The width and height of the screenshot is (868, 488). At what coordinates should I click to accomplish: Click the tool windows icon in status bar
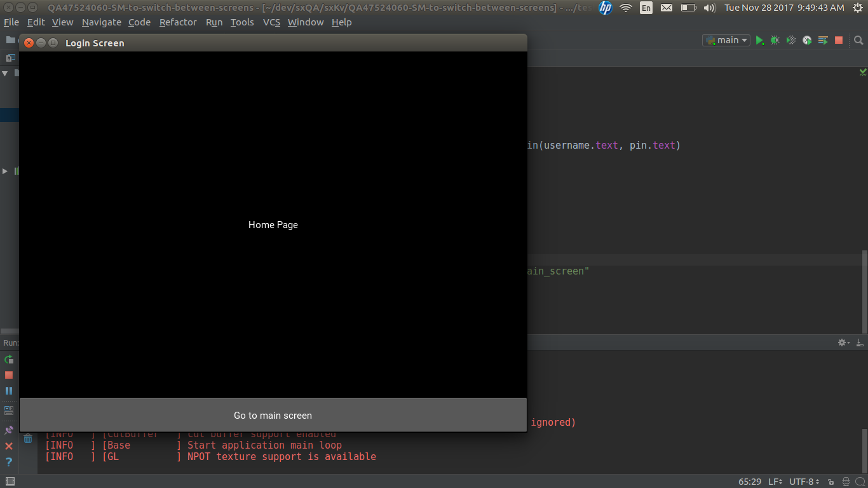click(x=10, y=482)
